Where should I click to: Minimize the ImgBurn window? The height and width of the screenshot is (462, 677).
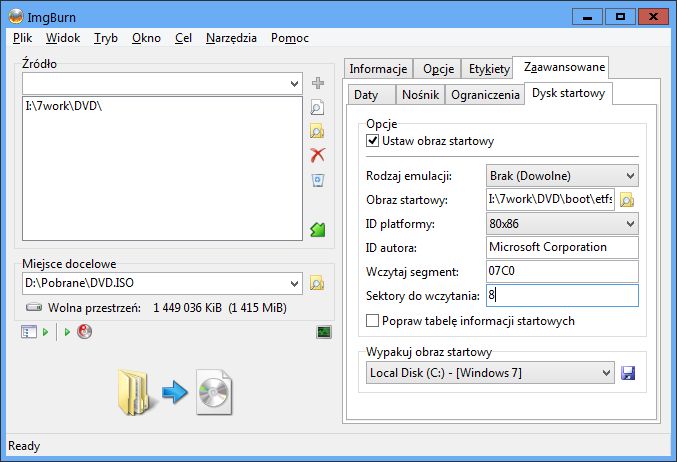pos(587,17)
